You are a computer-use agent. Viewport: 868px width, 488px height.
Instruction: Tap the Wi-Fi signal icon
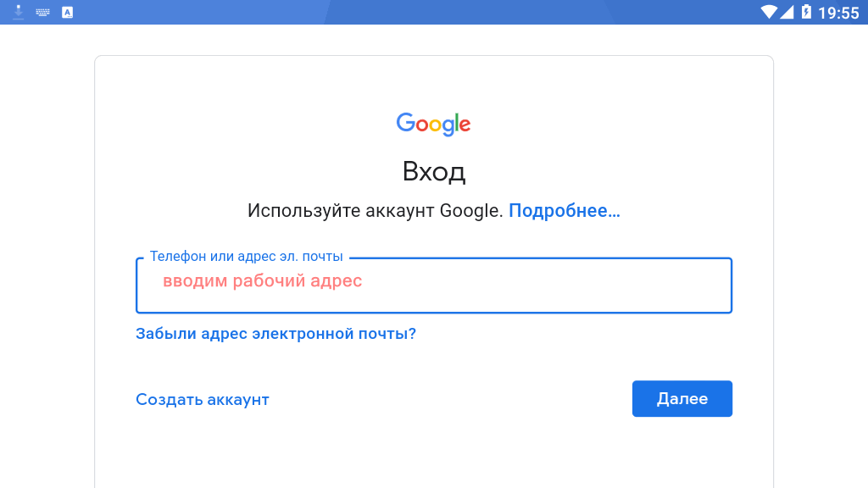769,12
